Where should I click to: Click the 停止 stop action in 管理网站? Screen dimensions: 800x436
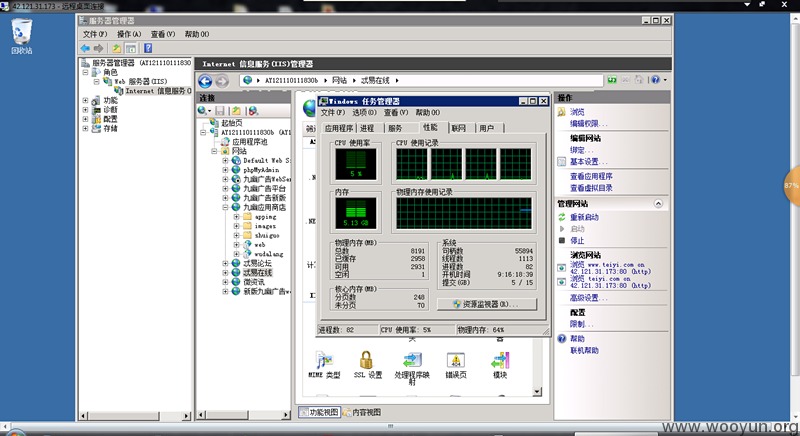[577, 240]
